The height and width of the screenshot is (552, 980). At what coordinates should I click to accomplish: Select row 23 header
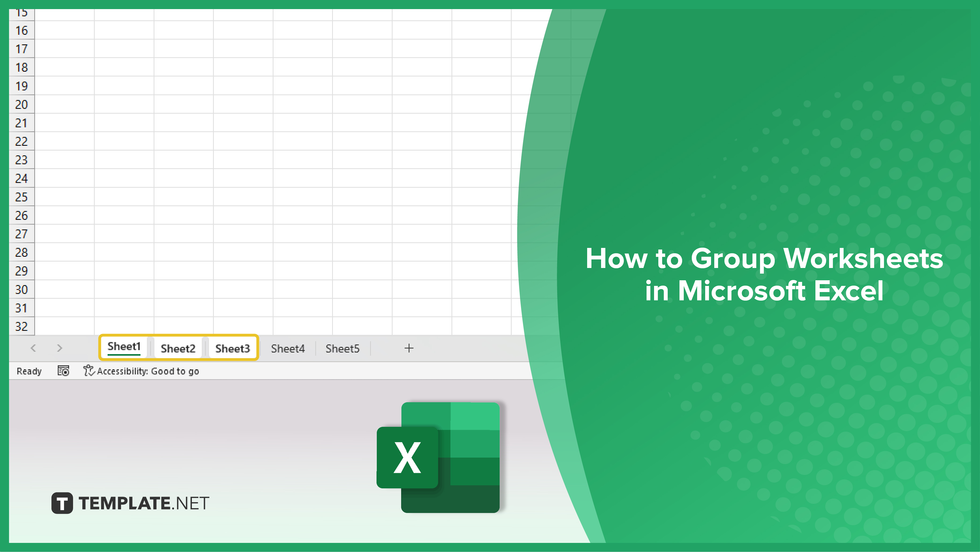point(22,160)
